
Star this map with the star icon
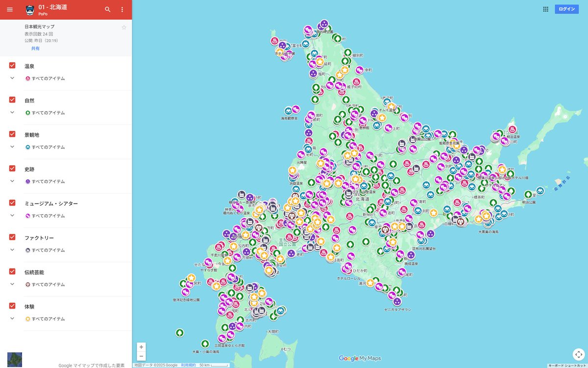tap(124, 27)
